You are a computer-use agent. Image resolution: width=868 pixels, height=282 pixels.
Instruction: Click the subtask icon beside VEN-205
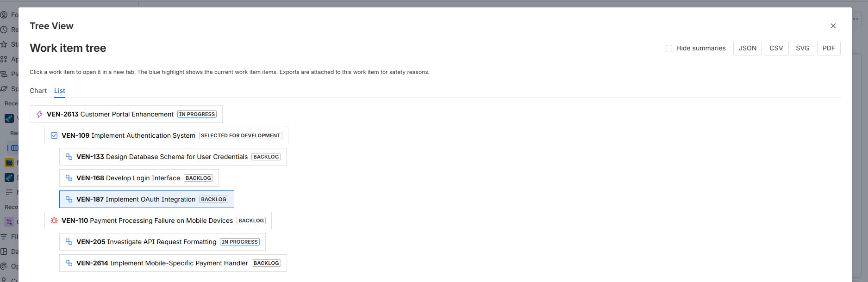pos(69,242)
